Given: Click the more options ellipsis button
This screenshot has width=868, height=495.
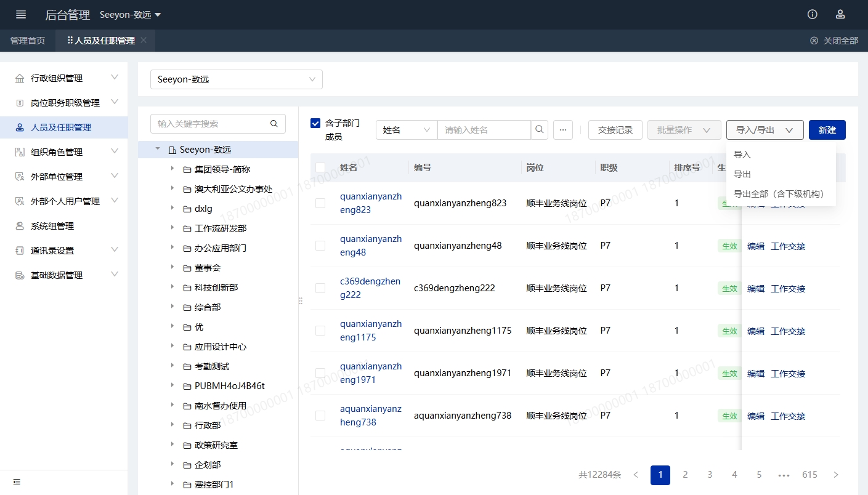Looking at the screenshot, I should click(x=563, y=130).
